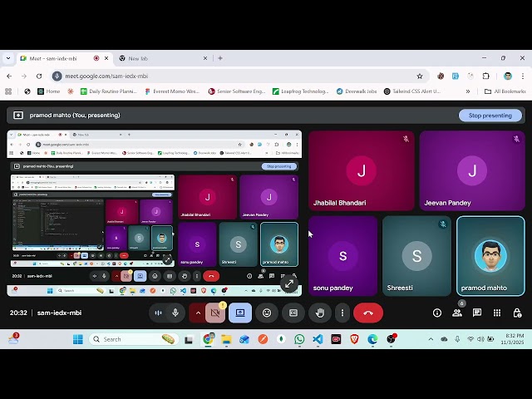This screenshot has height=399, width=532.
Task: Open the Windows Start menu
Action: 77,339
